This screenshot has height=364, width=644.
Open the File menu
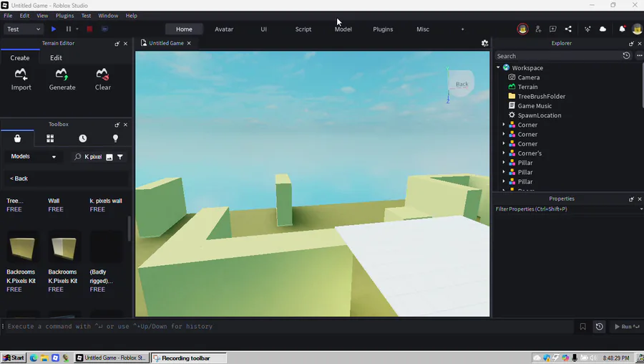(x=8, y=16)
